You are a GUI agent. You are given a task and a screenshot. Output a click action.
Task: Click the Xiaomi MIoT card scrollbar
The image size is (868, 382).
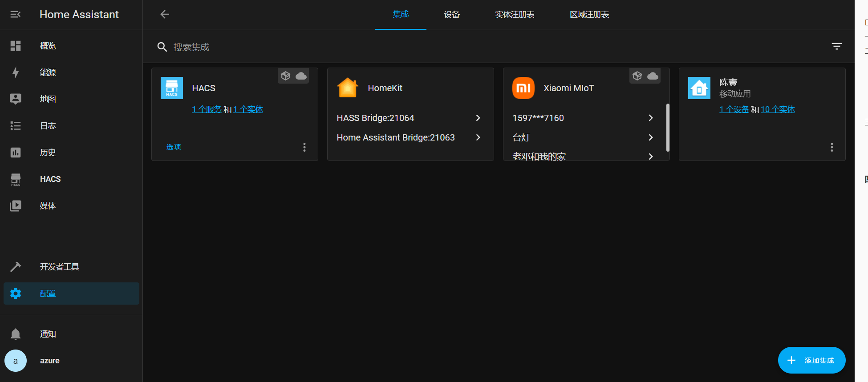(x=668, y=128)
